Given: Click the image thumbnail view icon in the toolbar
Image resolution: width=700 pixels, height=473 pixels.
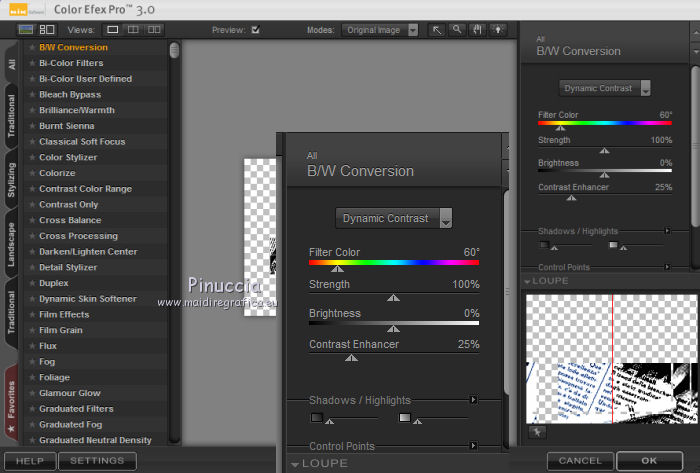Looking at the screenshot, I should click(x=26, y=29).
